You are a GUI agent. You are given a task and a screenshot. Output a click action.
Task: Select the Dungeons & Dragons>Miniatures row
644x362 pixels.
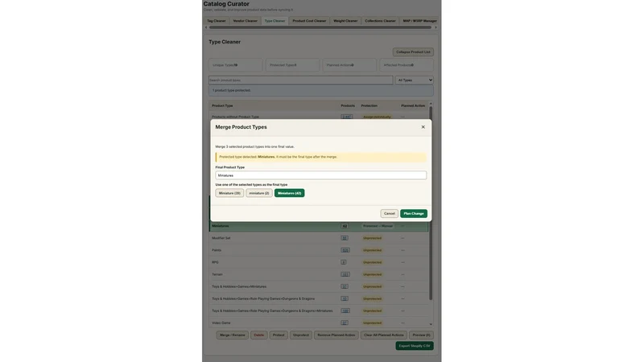pos(319,311)
